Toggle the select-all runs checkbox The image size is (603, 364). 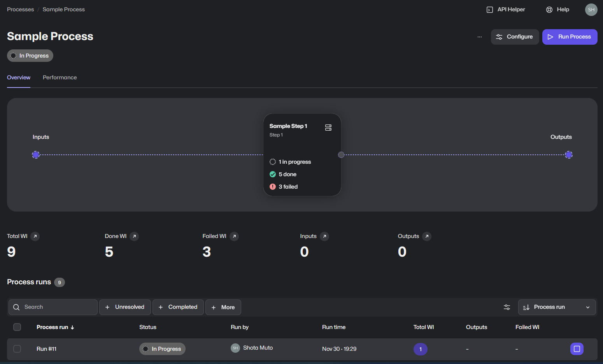pos(17,327)
